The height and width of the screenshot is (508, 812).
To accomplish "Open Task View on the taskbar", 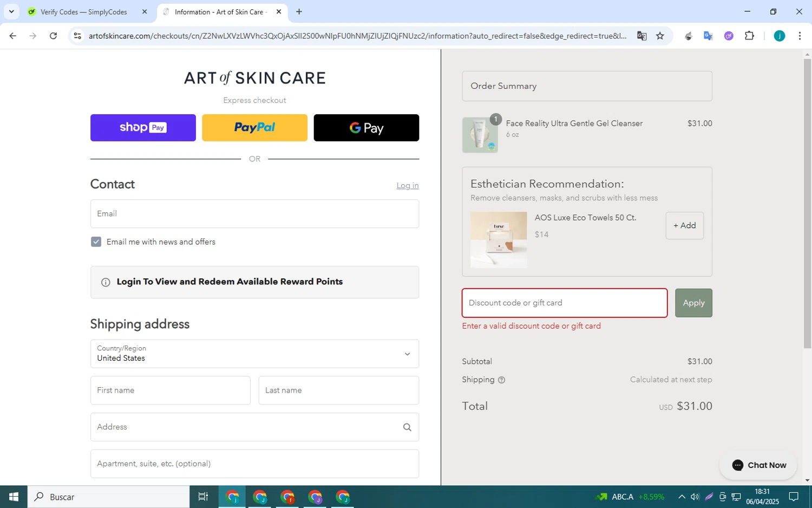I will coord(204,497).
